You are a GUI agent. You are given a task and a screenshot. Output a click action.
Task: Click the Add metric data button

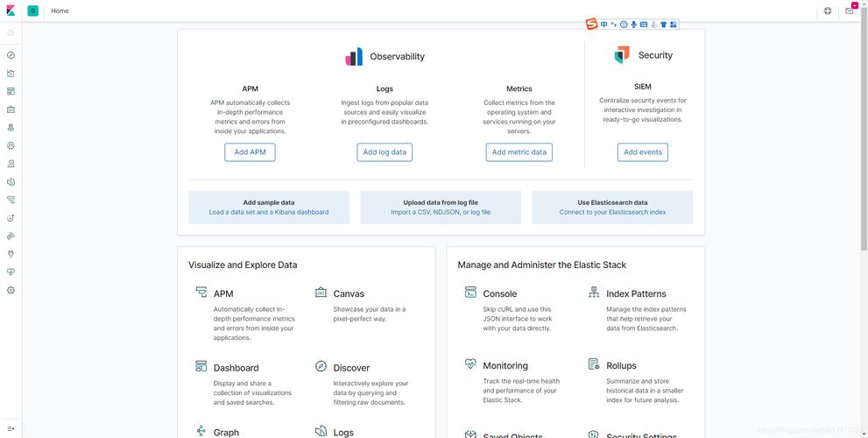[x=519, y=152]
